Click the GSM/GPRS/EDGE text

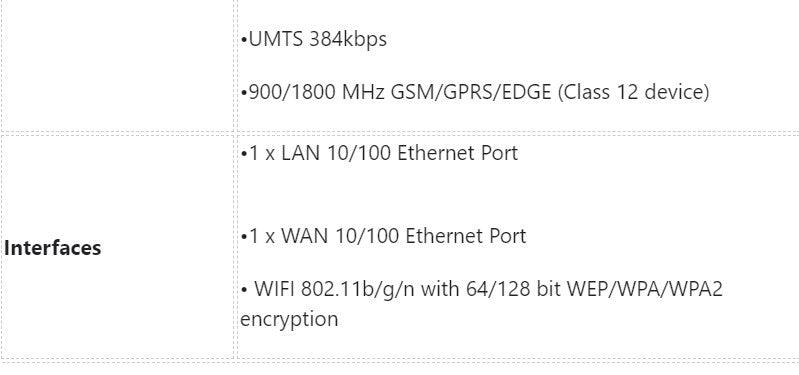coord(471,92)
